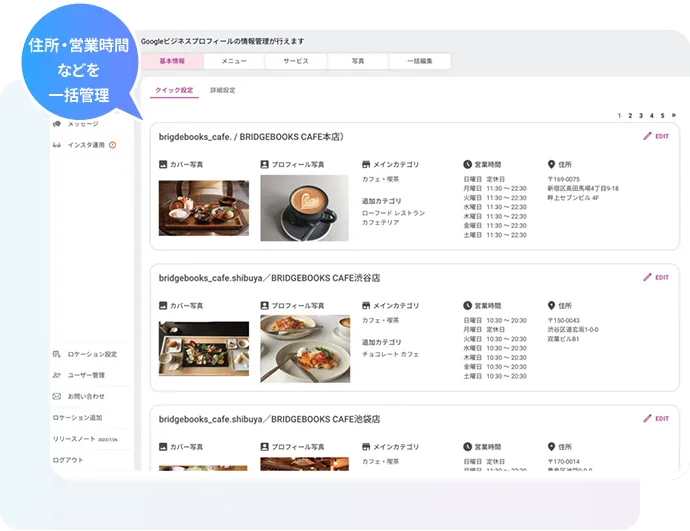Click the メインカテゴリ store icon in 池袋店 card
This screenshot has width=690, height=531.
pos(366,447)
